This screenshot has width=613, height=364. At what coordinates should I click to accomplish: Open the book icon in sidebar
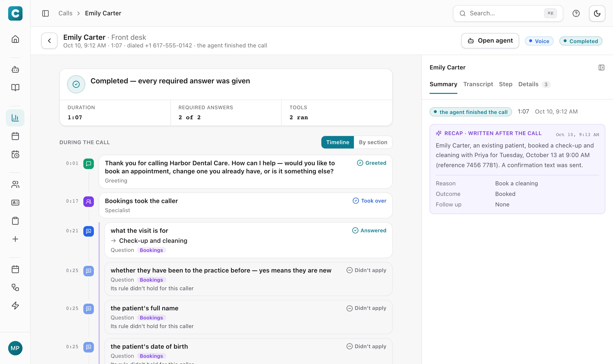pyautogui.click(x=15, y=88)
